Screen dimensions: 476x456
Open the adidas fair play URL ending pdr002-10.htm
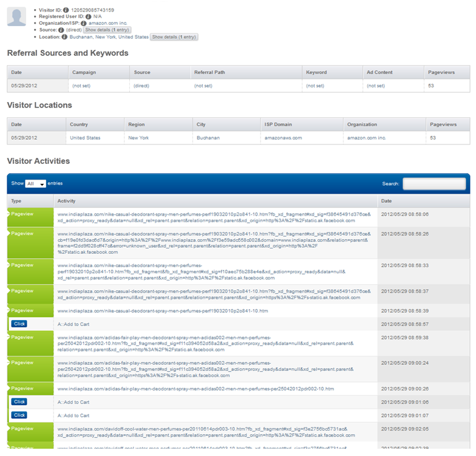pyautogui.click(x=195, y=389)
